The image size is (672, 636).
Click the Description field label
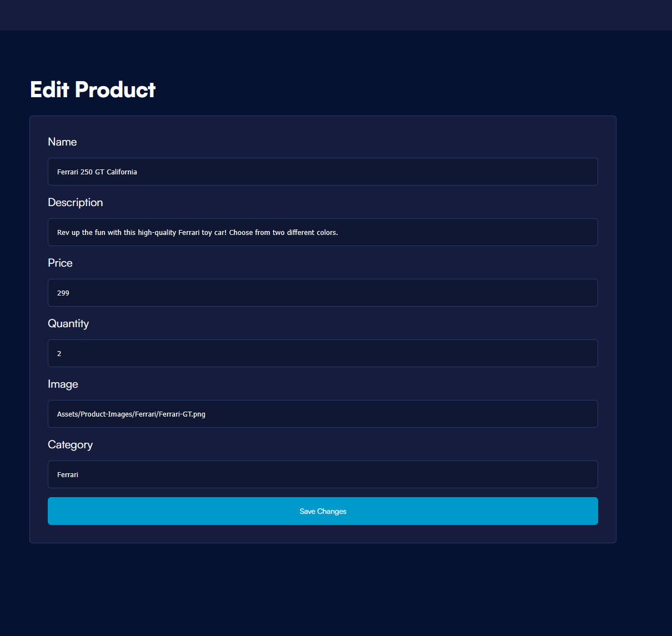pos(75,202)
